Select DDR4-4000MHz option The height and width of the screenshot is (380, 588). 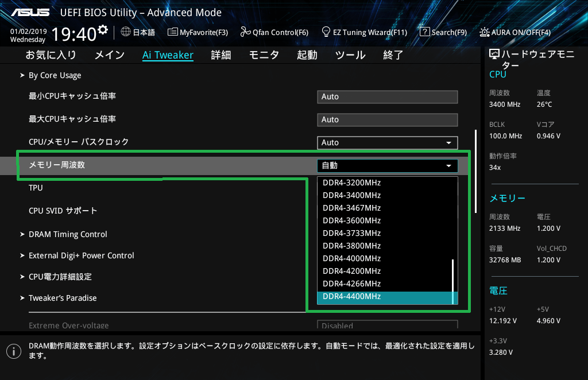(x=385, y=258)
